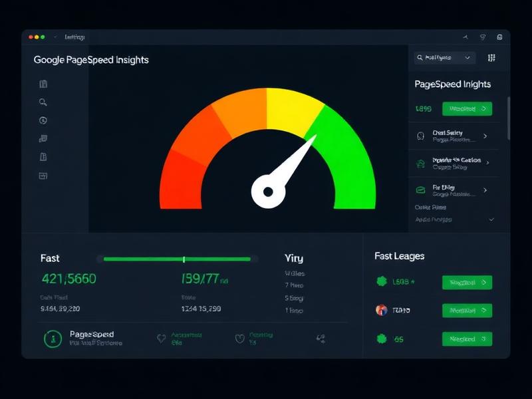Click the small chevron before the title bar tab name
The height and width of the screenshot is (399, 532).
(x=55, y=37)
